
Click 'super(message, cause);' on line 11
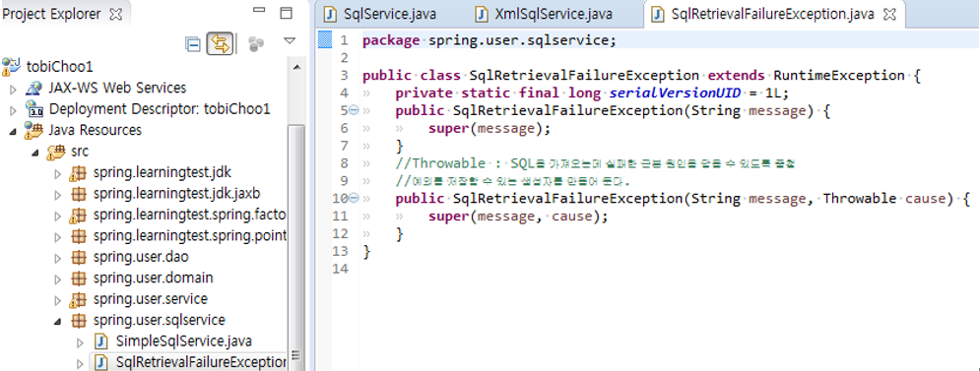[x=517, y=216]
